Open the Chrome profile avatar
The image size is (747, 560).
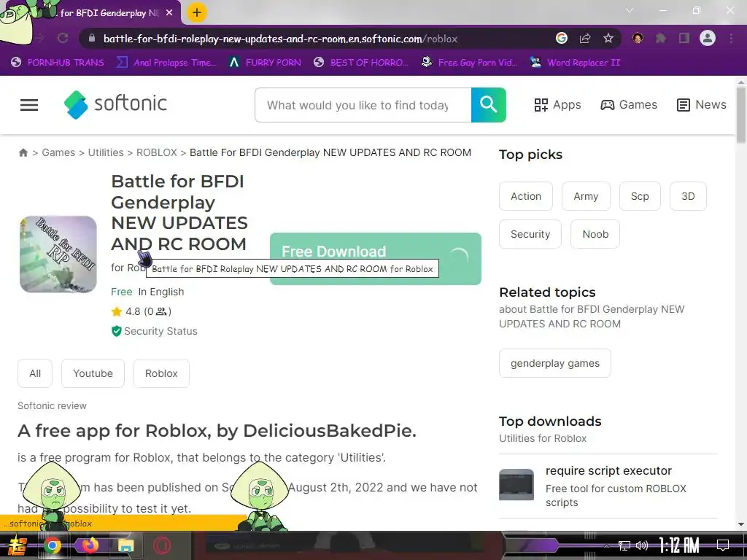[708, 38]
